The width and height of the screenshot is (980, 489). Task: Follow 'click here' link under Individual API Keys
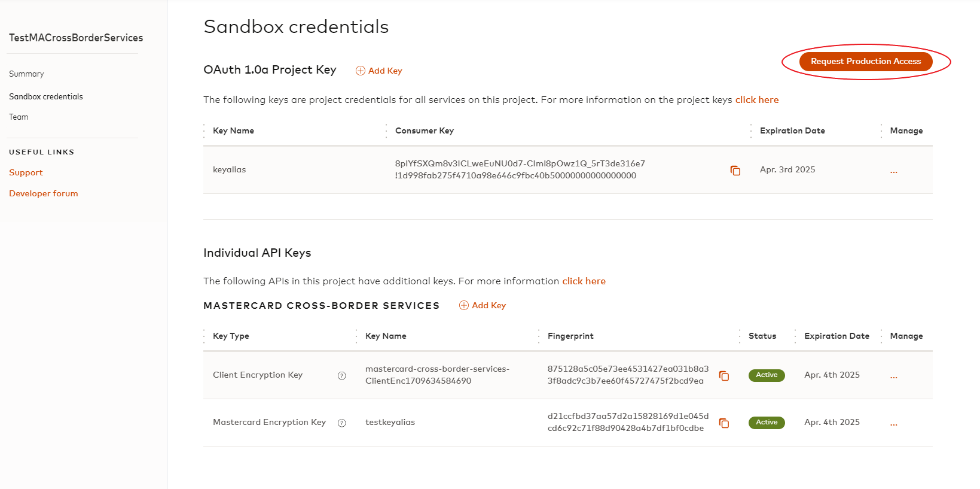click(584, 281)
